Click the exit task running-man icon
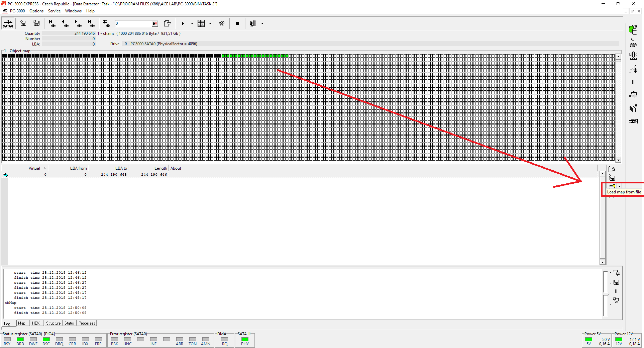Image resolution: width=644 pixels, height=348 pixels. (x=253, y=23)
